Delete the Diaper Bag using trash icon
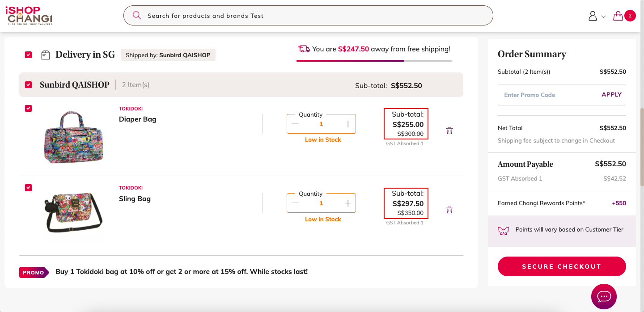 click(449, 131)
